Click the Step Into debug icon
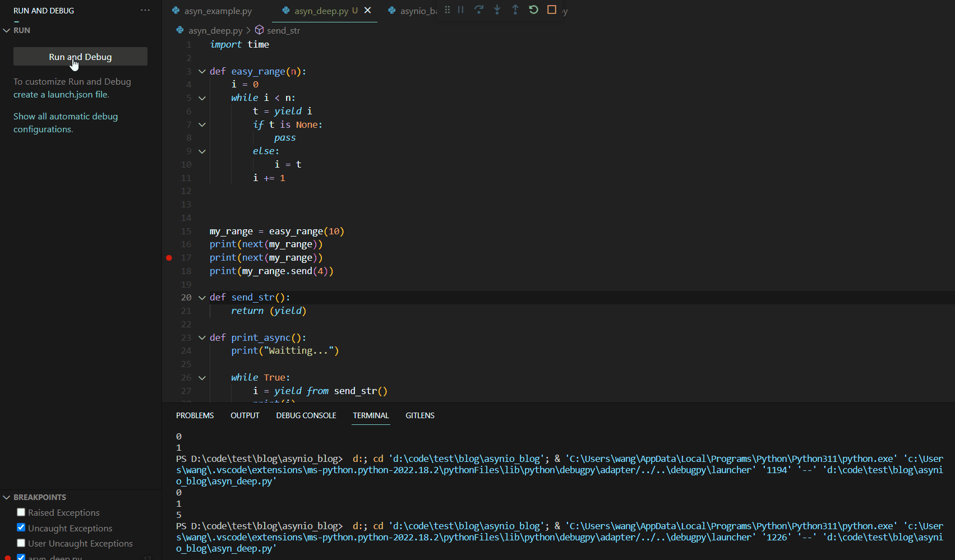This screenshot has height=560, width=955. click(497, 10)
